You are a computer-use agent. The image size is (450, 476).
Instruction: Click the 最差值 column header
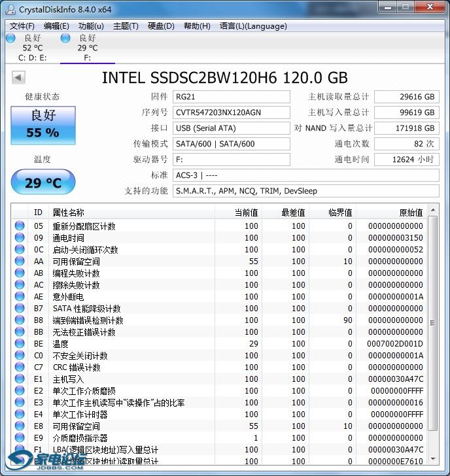coord(285,212)
